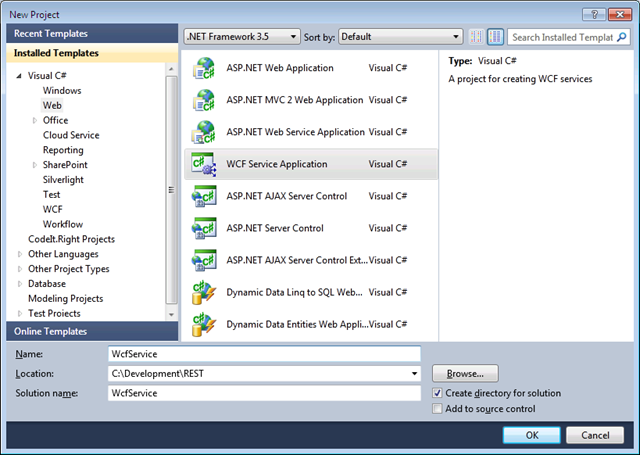
Task: Open the Recent Templates section
Action: click(x=92, y=33)
